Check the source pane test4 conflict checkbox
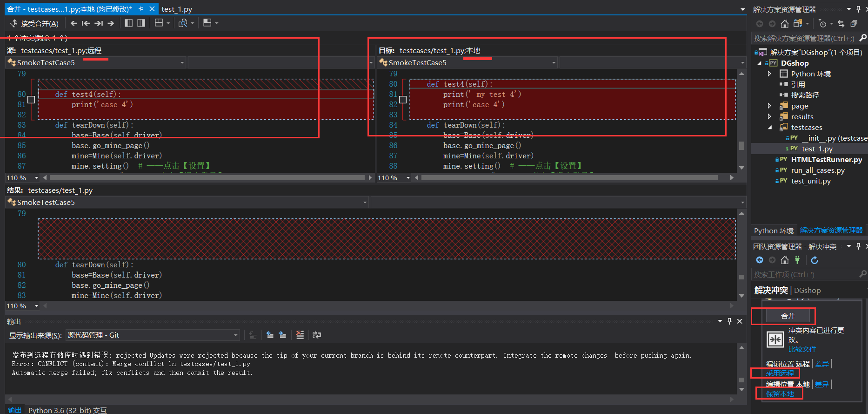Screen dimensions: 868x414 click(x=31, y=99)
